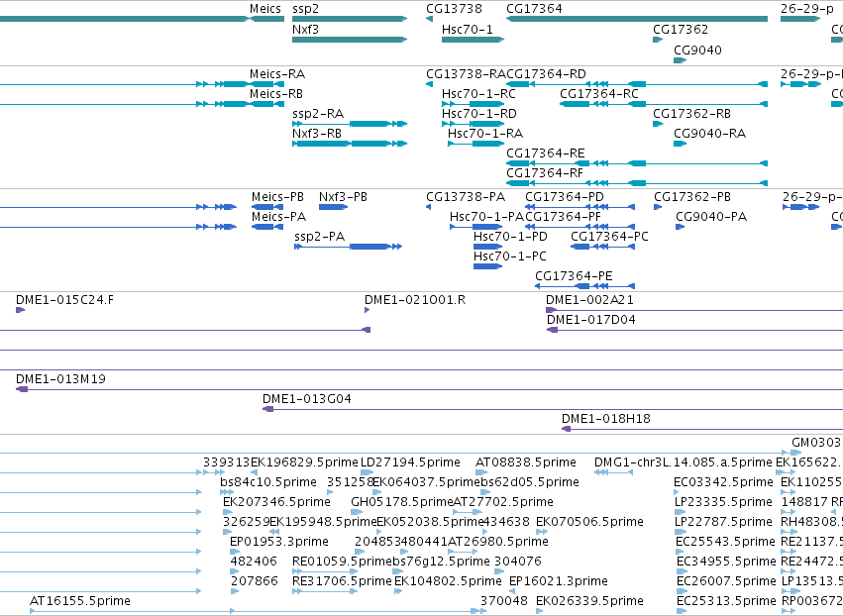Select the DME1-002A21 clone label
This screenshot has height=616, width=843.
[589, 300]
